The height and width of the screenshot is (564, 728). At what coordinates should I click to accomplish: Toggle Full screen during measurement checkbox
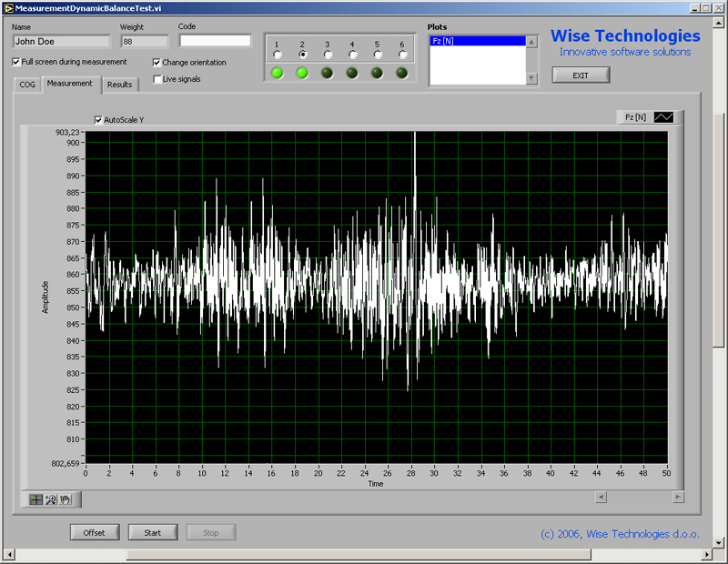pyautogui.click(x=16, y=62)
